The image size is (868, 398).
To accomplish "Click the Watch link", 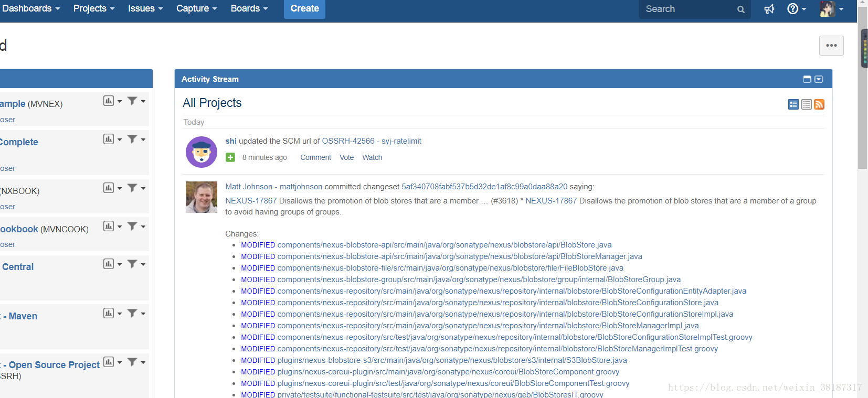I will point(372,157).
